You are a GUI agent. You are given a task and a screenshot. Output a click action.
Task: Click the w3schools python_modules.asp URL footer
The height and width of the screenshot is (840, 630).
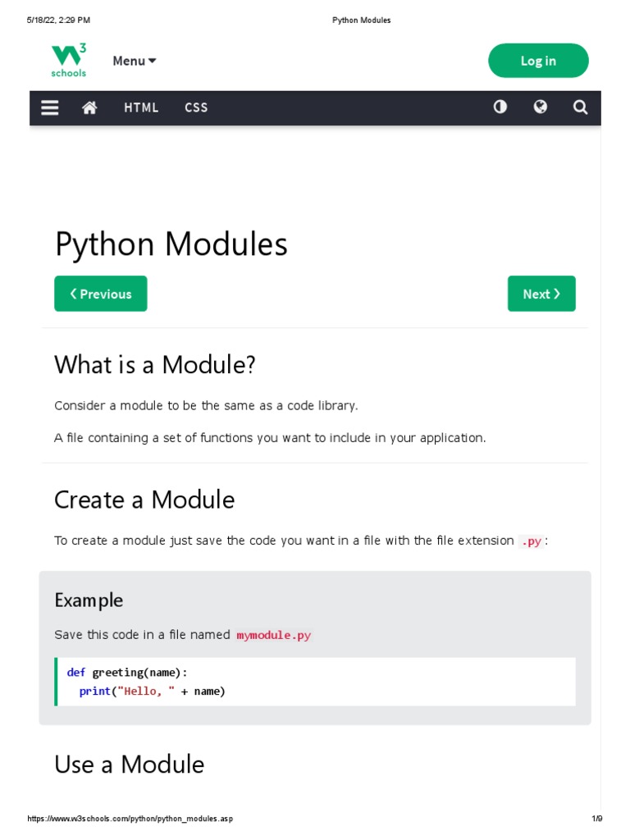[136, 819]
